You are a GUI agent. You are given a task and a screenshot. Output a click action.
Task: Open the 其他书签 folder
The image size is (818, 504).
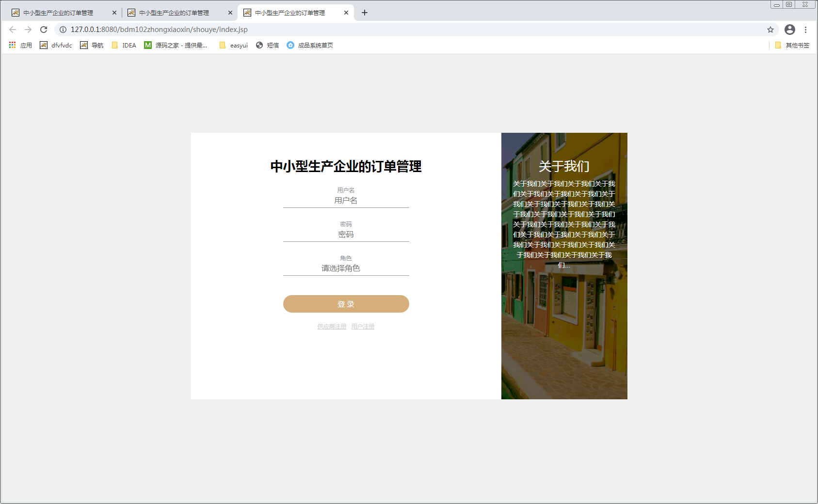coord(792,45)
